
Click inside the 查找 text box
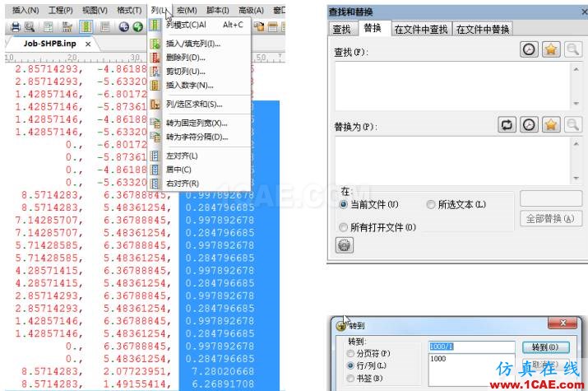tap(451, 86)
